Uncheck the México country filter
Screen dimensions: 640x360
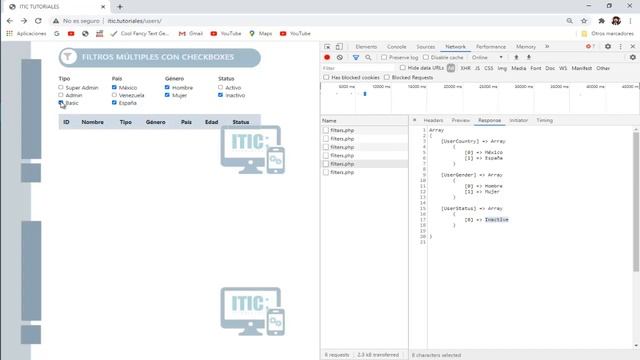pyautogui.click(x=114, y=87)
